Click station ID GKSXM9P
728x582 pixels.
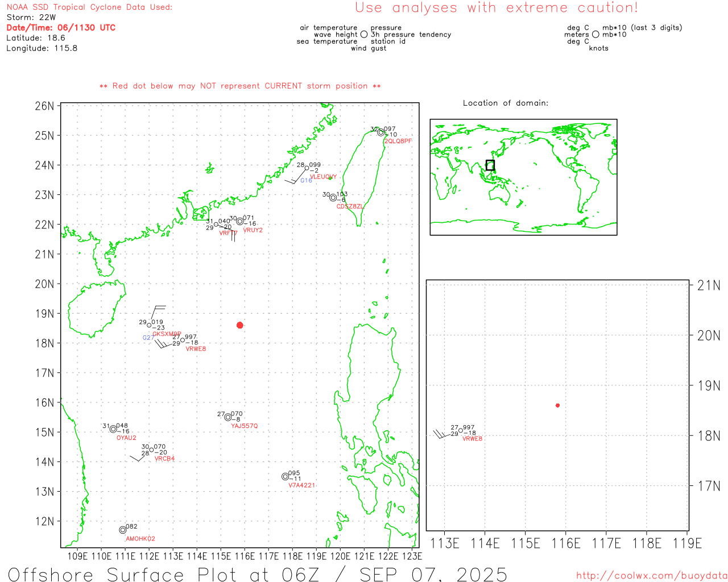pos(167,334)
